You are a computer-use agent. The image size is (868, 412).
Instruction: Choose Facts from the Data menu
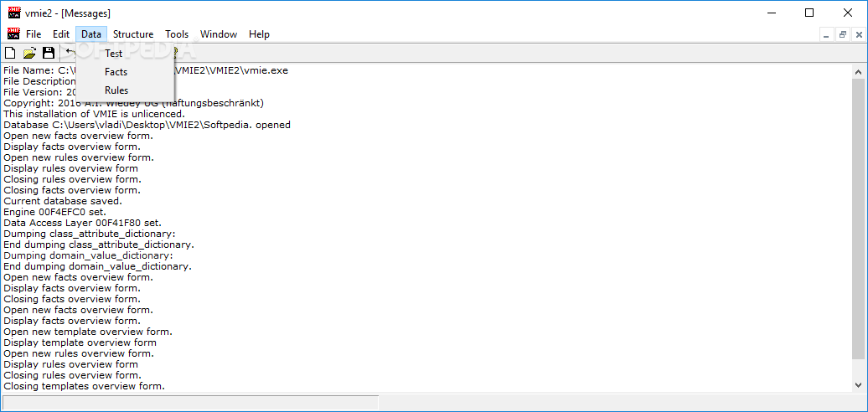(x=125, y=72)
